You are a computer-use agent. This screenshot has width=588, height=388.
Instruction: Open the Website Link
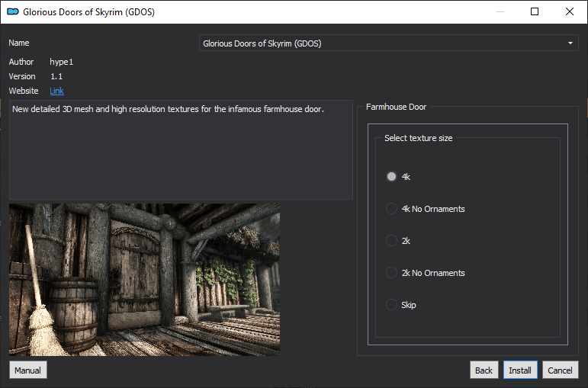coord(56,91)
